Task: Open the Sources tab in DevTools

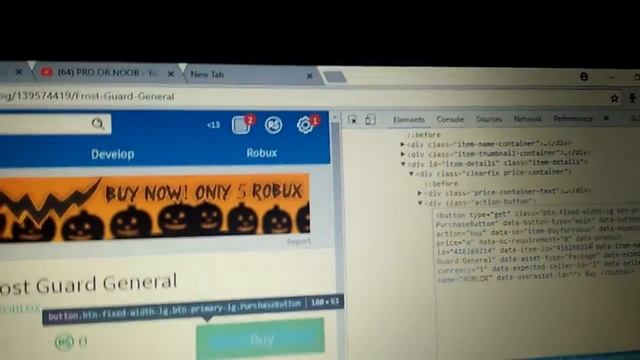Action: pyautogui.click(x=489, y=119)
